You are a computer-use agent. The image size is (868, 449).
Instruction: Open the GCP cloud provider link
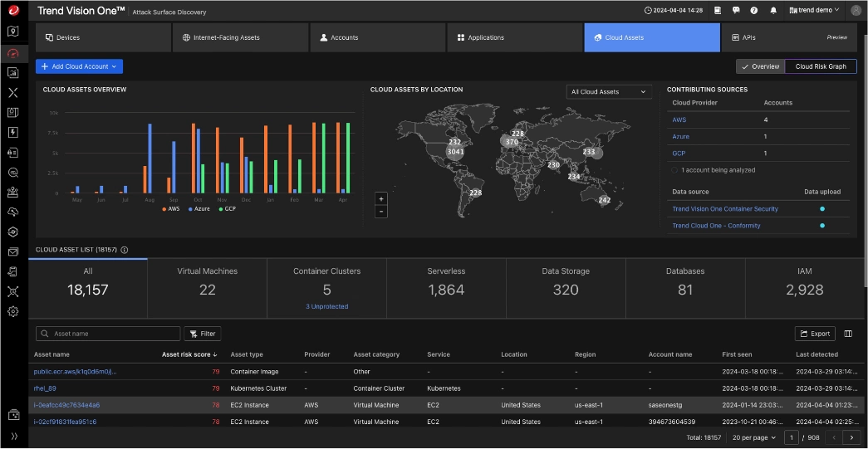pyautogui.click(x=679, y=154)
